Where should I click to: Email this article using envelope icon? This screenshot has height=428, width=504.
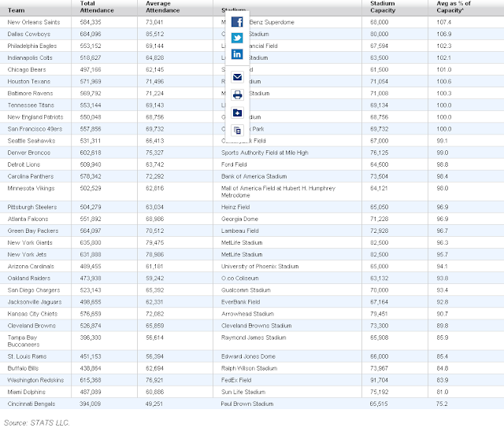[237, 76]
